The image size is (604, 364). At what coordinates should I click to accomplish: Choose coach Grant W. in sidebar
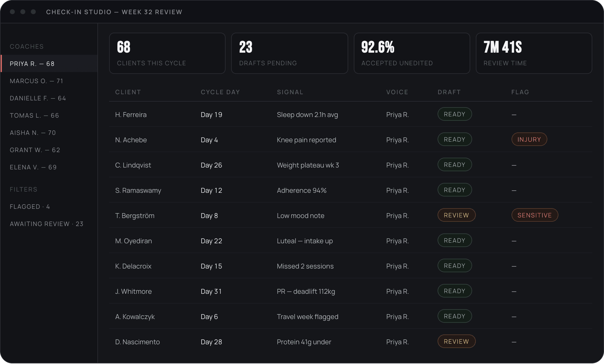click(x=49, y=150)
